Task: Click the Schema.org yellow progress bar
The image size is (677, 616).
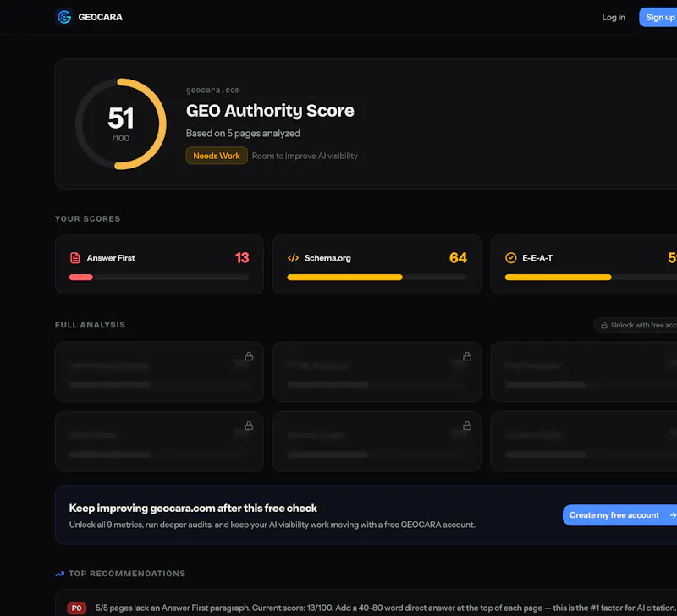Action: tap(344, 278)
